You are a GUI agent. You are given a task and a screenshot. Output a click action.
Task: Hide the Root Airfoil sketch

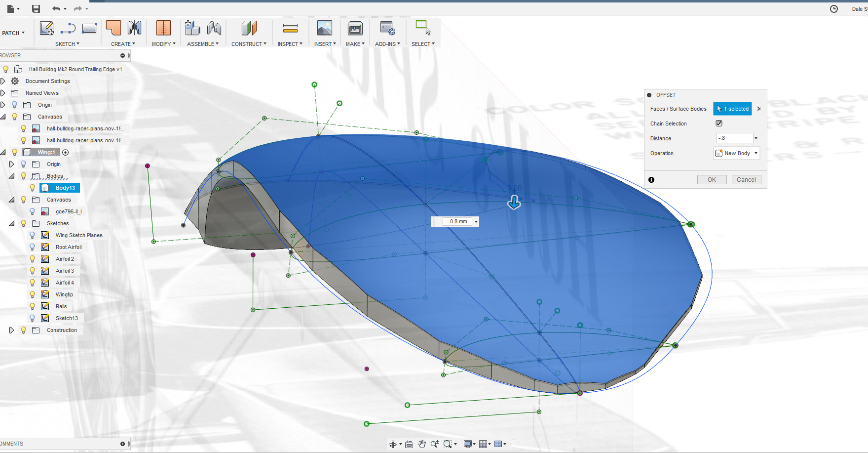[x=32, y=247]
